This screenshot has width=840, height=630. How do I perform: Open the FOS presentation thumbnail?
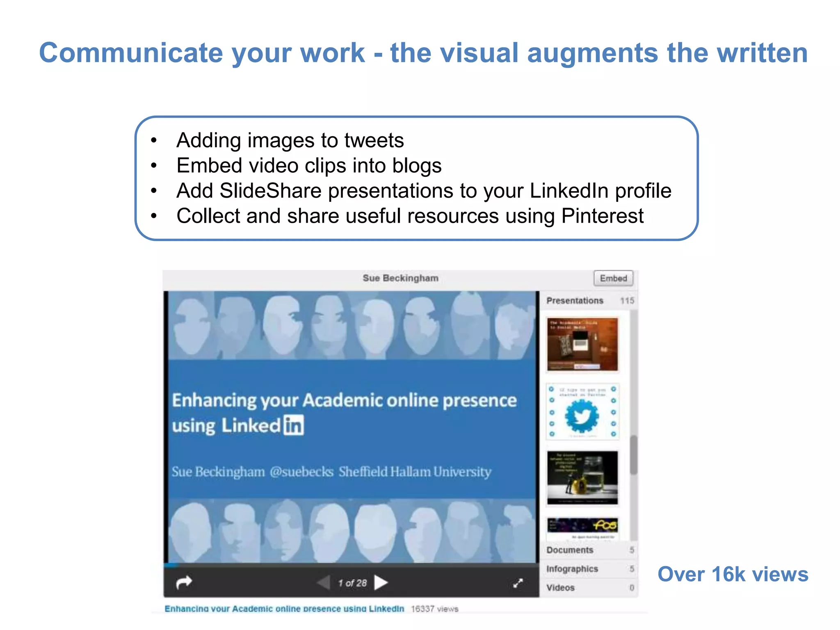click(x=582, y=529)
